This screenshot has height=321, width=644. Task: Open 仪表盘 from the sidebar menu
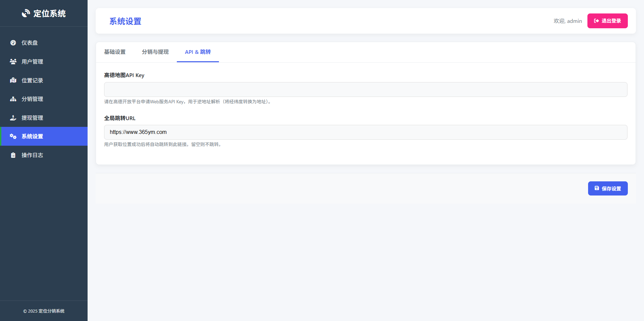[x=30, y=43]
